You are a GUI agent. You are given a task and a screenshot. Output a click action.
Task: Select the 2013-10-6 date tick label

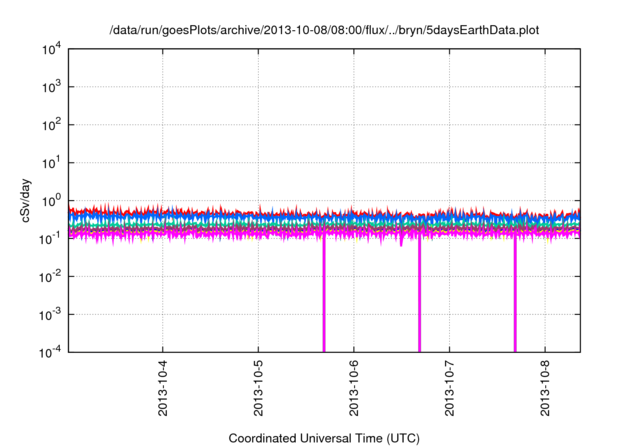click(353, 388)
